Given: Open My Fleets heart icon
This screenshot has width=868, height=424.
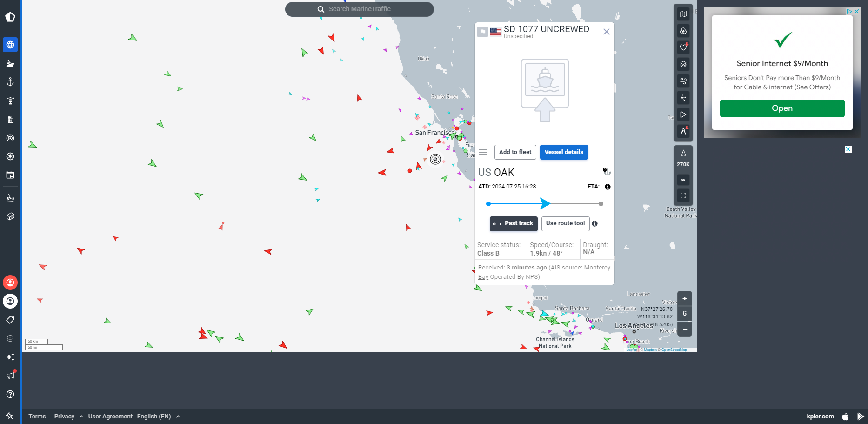Looking at the screenshot, I should [683, 47].
